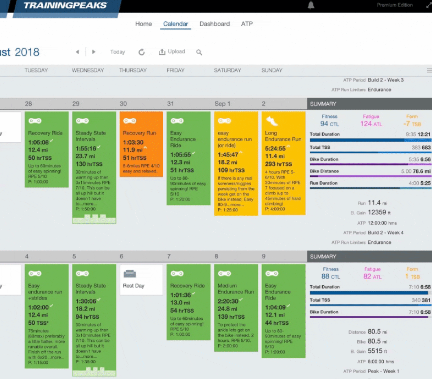432x379 pixels.
Task: Click 'Sep 1' day header
Action: 222,104
